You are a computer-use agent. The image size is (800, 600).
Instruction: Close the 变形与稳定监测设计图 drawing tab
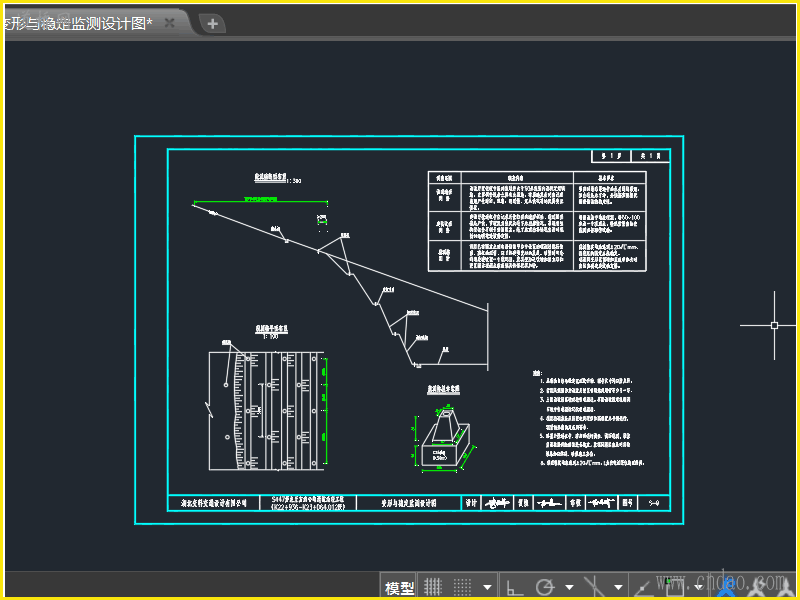coord(170,22)
